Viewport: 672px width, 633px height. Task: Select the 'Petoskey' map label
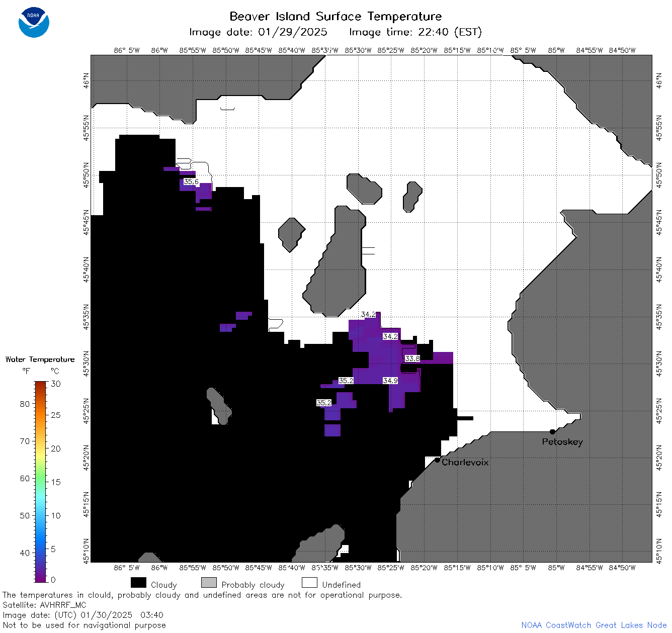(x=562, y=442)
